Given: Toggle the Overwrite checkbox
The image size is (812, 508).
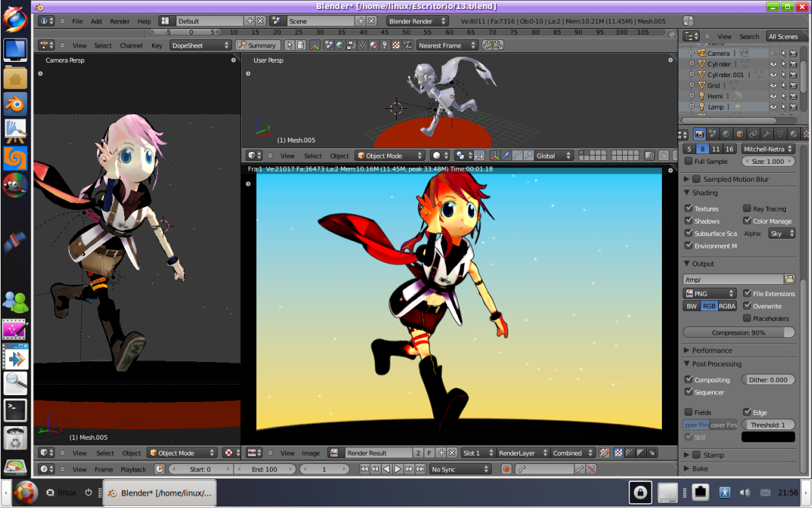Looking at the screenshot, I should click(x=747, y=306).
